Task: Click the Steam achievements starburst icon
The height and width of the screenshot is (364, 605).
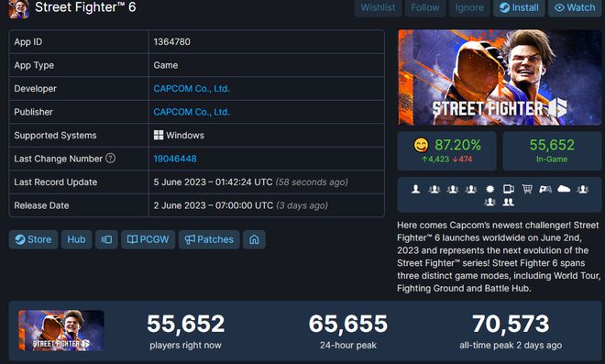Action: point(489,189)
